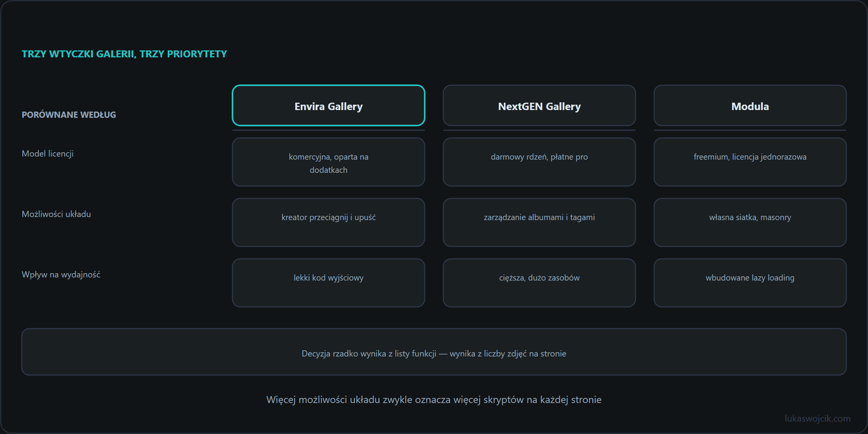Viewport: 868px width, 434px height.
Task: Click the 'kreator przeciągnij i upuść' cell
Action: coord(329,222)
